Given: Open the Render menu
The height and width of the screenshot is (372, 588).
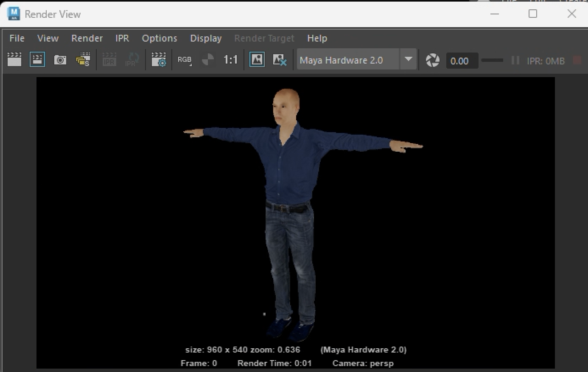Looking at the screenshot, I should coord(87,38).
